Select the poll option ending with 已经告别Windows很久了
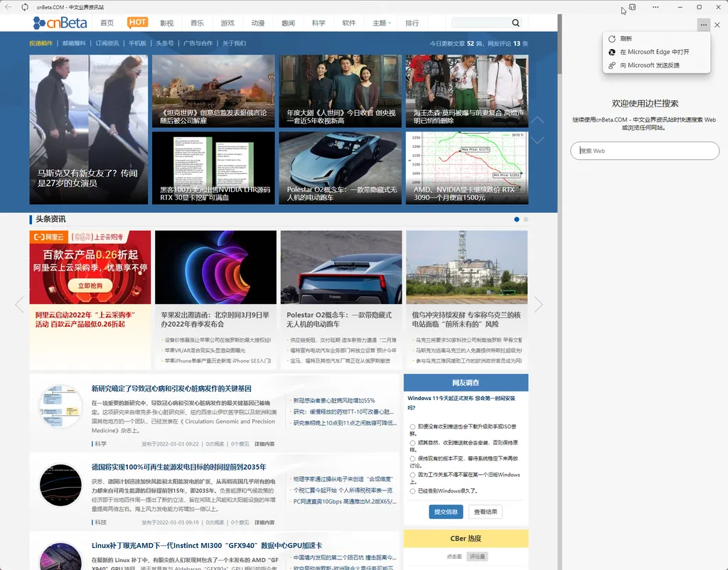Viewport: 728px width, 570px height. (x=413, y=491)
